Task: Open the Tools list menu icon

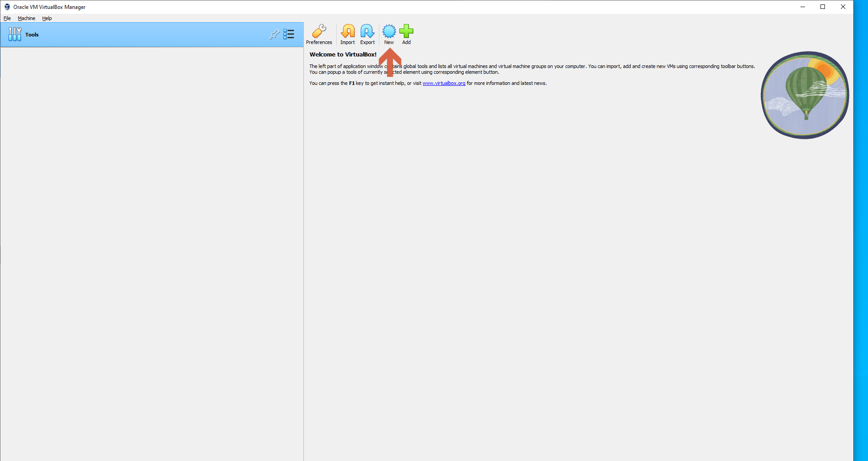Action: click(x=289, y=34)
